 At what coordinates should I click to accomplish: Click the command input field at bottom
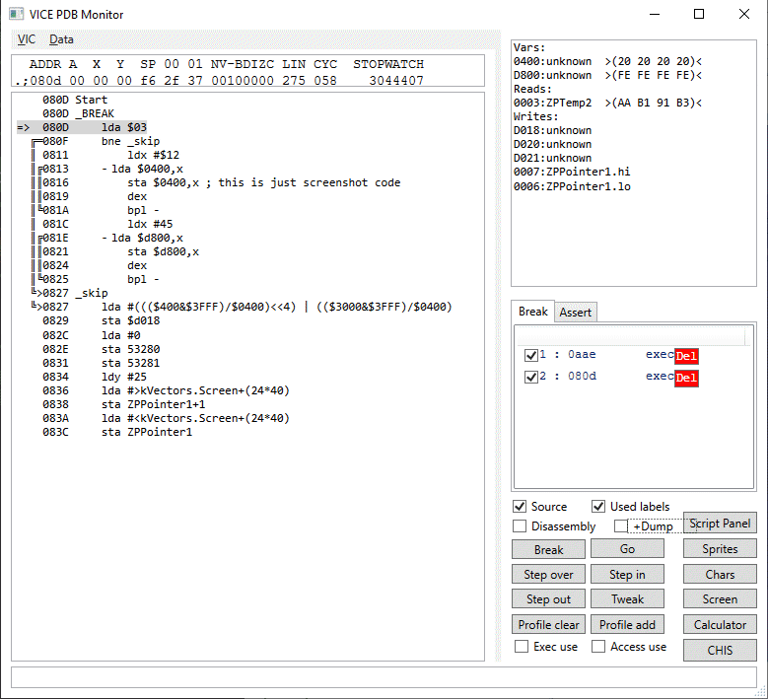(x=384, y=677)
